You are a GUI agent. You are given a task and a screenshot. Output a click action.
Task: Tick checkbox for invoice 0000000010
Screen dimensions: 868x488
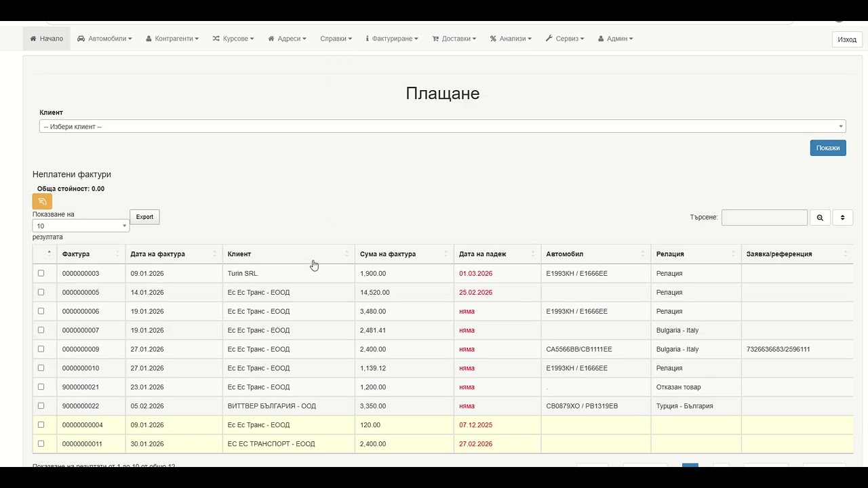[x=41, y=368]
